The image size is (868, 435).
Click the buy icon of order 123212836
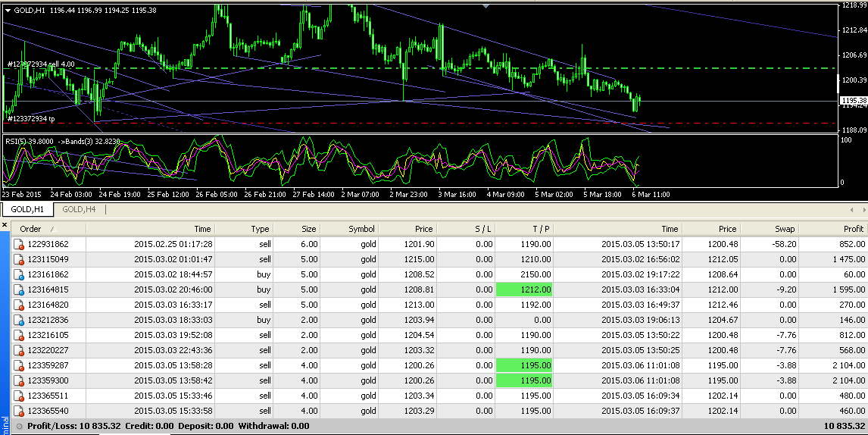click(19, 321)
